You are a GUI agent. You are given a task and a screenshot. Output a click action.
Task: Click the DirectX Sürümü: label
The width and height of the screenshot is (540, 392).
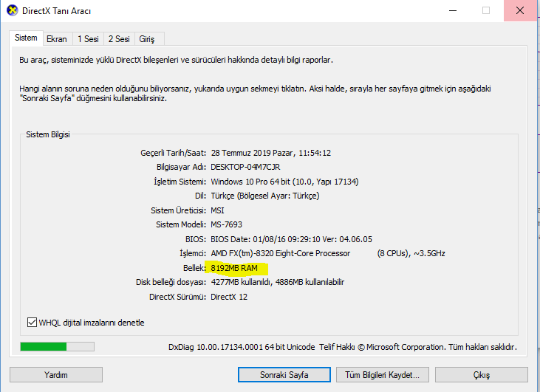(x=178, y=297)
